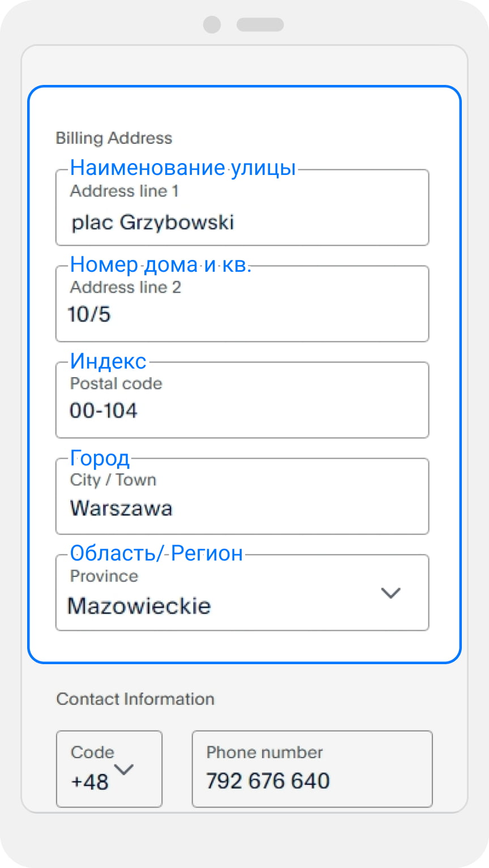Viewport: 489px width, 868px height.
Task: Click the 'Наименование улицы' annotation label
Action: pos(183,168)
